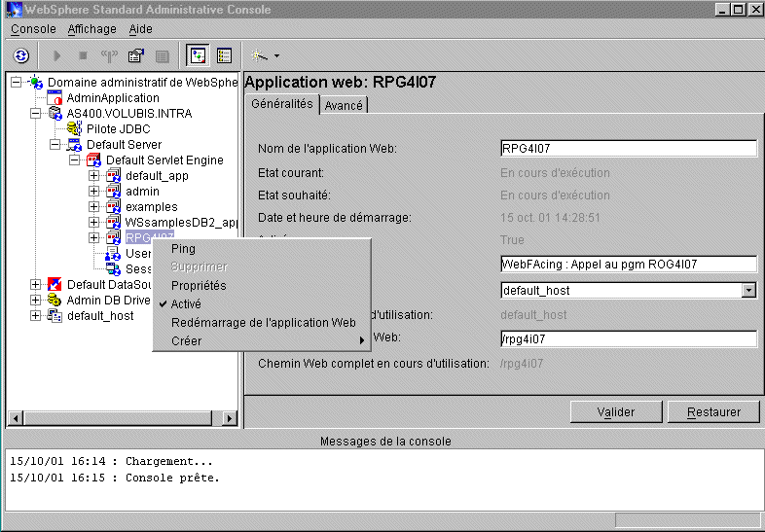Click the WebSphere domain root icon
The image size is (765, 532).
pos(36,82)
